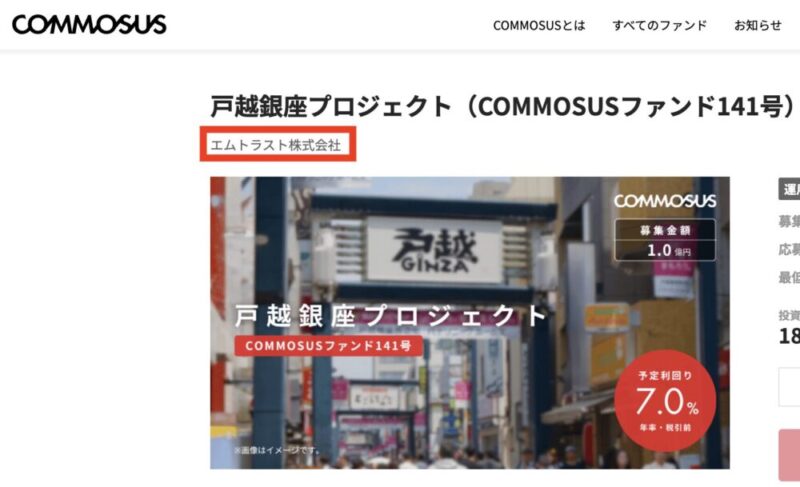800x487 pixels.
Task: Select the 戸越銀座プロジェクト page title heading
Action: click(x=503, y=106)
